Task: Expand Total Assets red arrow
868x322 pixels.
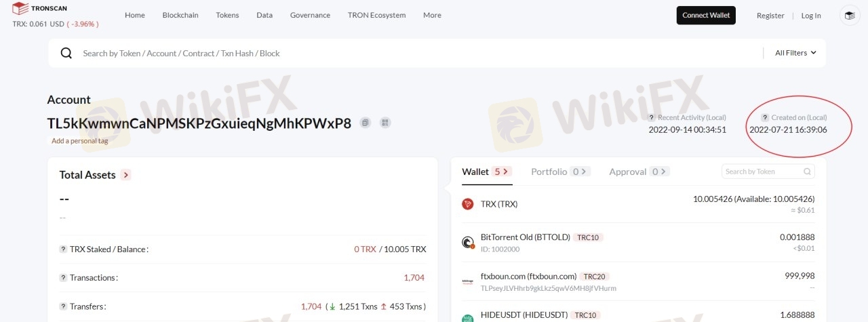Action: [x=125, y=175]
